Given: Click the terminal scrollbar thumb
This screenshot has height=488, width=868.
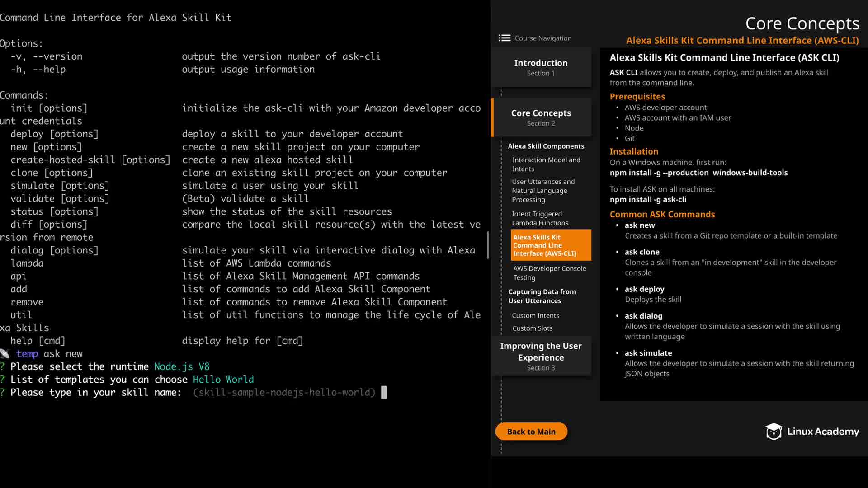Looking at the screenshot, I should coord(488,245).
